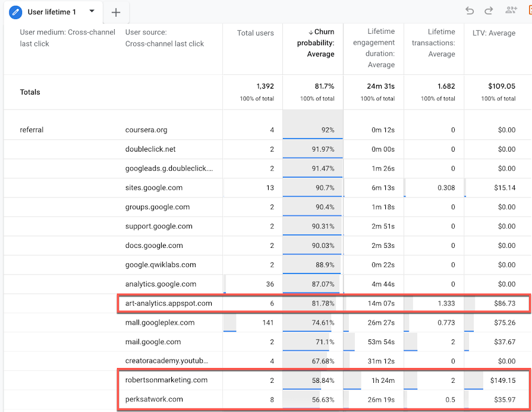Open the User lifetime 1 tab dropdown
The image size is (532, 412).
(x=92, y=11)
